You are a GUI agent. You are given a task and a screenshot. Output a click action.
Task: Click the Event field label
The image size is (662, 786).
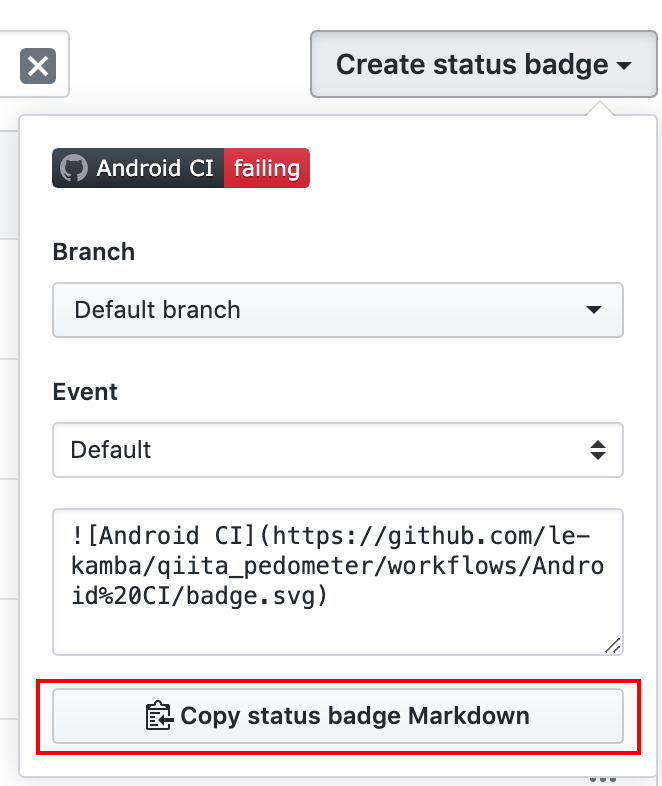[85, 391]
